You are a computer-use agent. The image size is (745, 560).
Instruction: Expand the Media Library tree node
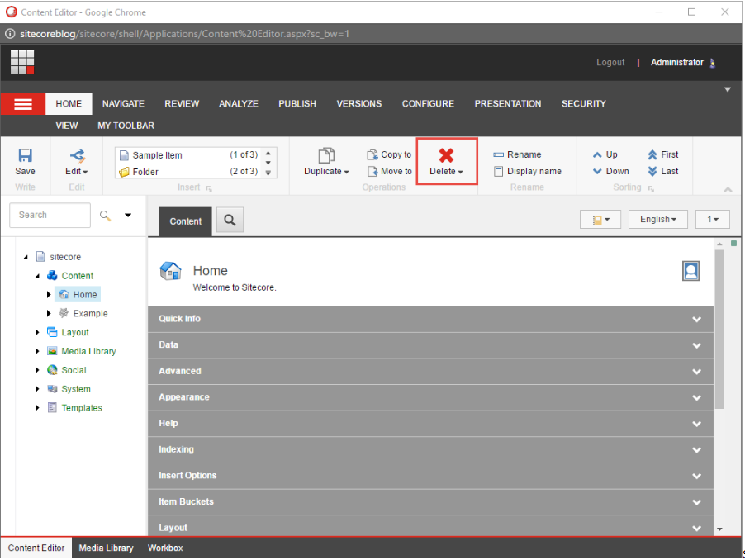[x=37, y=352]
